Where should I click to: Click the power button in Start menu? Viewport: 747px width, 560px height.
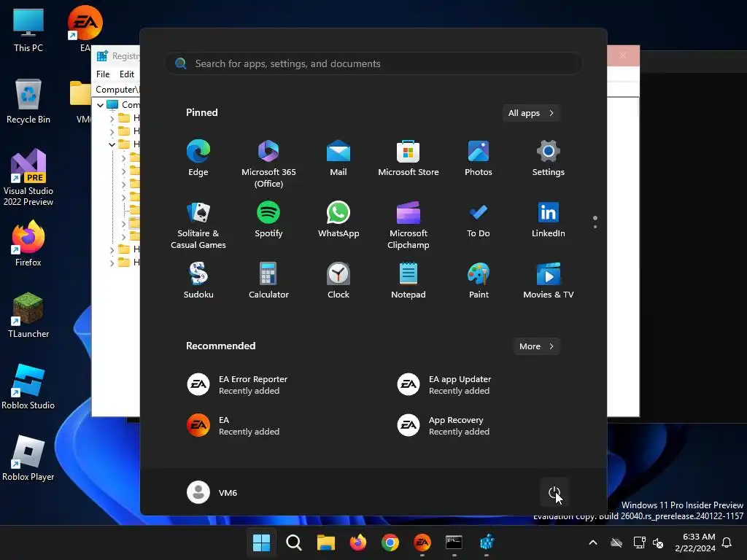(x=554, y=492)
